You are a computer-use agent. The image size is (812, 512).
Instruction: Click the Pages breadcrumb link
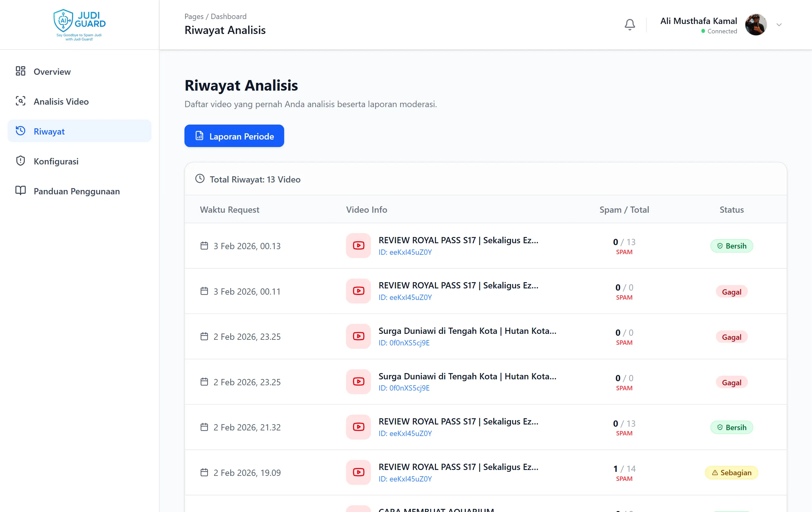194,17
